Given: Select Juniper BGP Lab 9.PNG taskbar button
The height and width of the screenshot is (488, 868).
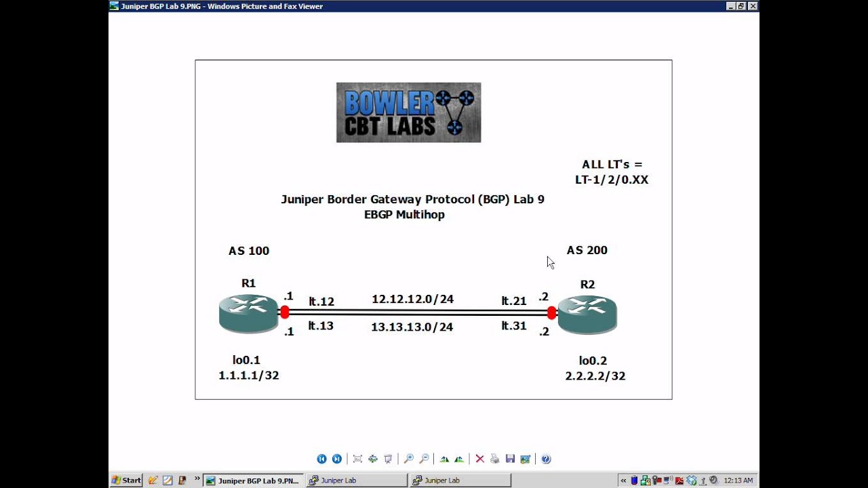Looking at the screenshot, I should coord(252,481).
